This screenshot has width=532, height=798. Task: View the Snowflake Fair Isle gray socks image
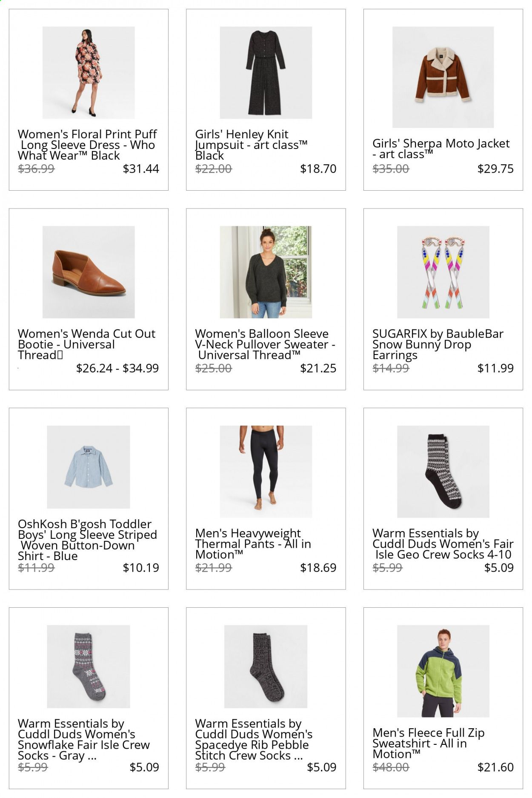point(89,666)
